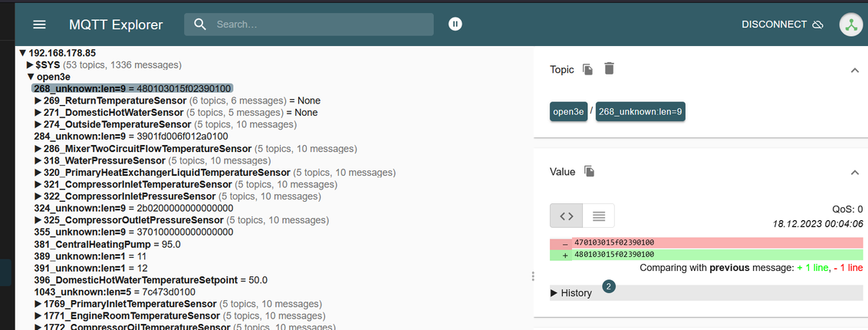Select the 381_CentralHeatingPump topic
This screenshot has height=330, width=868.
click(x=107, y=244)
